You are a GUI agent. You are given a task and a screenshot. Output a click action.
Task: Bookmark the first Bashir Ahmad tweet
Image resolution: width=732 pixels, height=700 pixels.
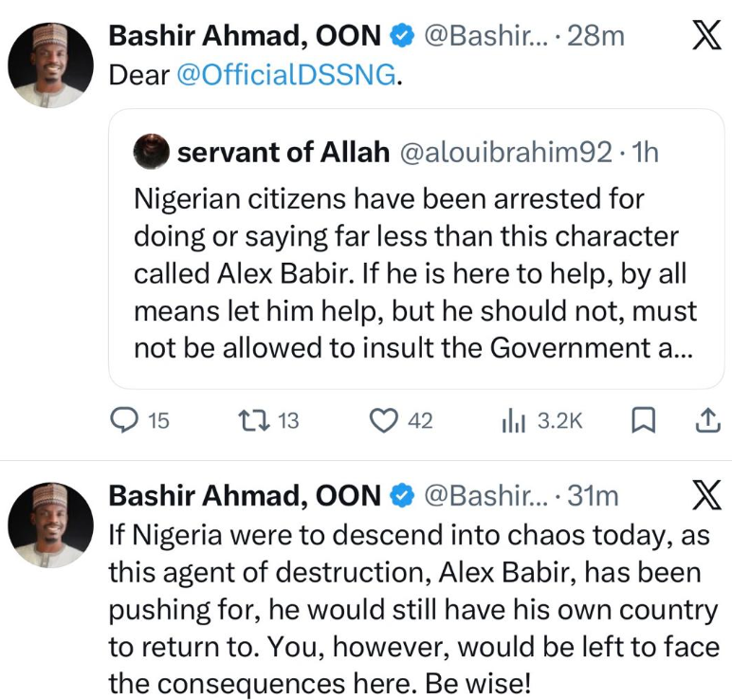[x=644, y=420]
